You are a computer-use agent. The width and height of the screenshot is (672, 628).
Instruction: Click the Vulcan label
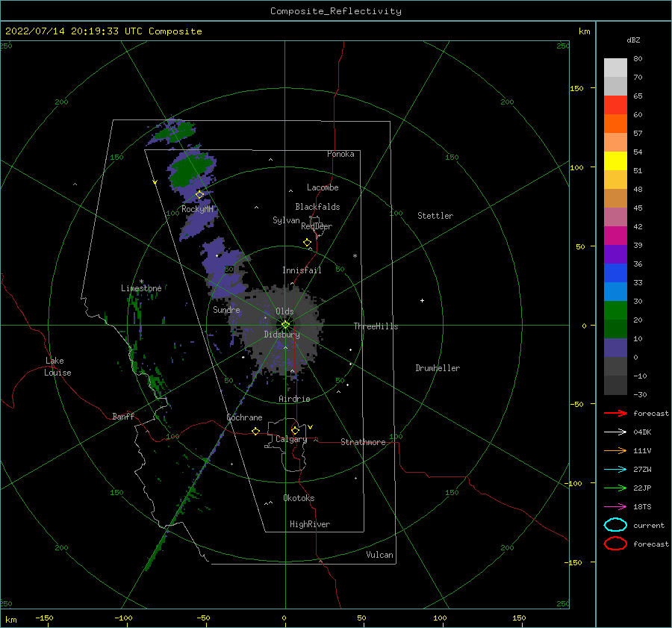[x=380, y=555]
